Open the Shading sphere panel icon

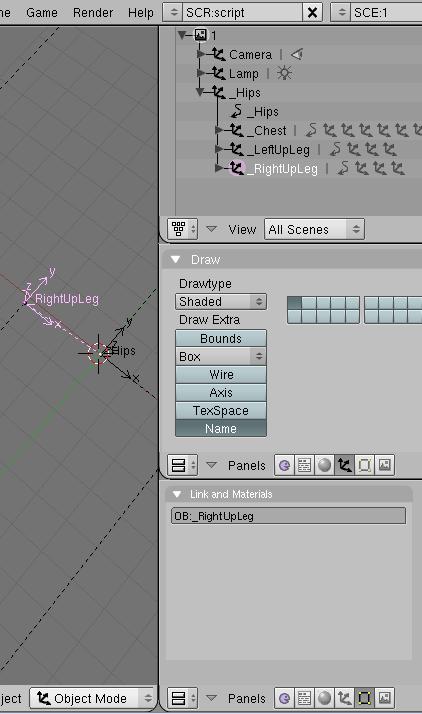tap(325, 465)
